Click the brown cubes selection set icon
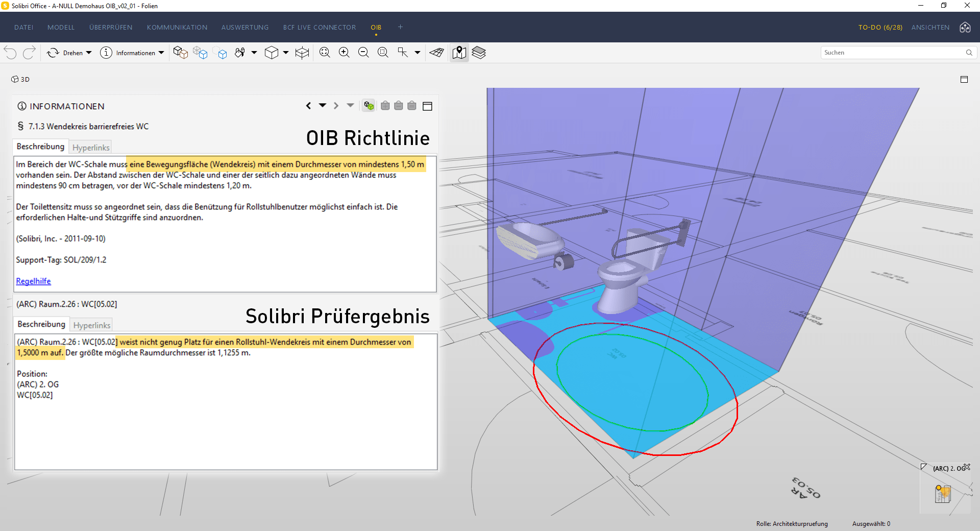The height and width of the screenshot is (531, 980). pos(180,53)
